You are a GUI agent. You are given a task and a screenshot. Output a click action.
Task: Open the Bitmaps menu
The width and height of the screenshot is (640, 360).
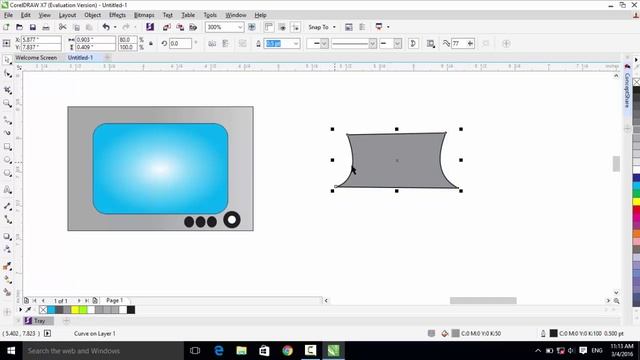tap(144, 15)
